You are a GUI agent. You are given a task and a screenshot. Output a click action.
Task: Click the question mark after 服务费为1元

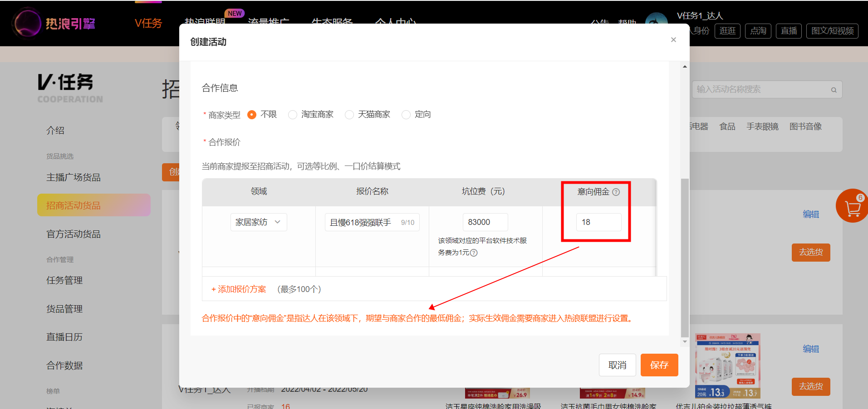point(474,253)
